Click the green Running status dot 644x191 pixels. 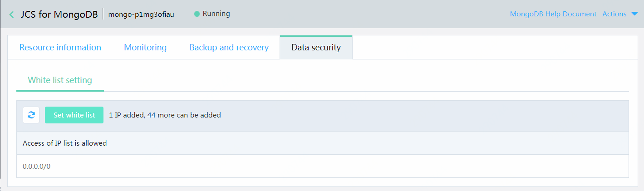[x=197, y=14]
